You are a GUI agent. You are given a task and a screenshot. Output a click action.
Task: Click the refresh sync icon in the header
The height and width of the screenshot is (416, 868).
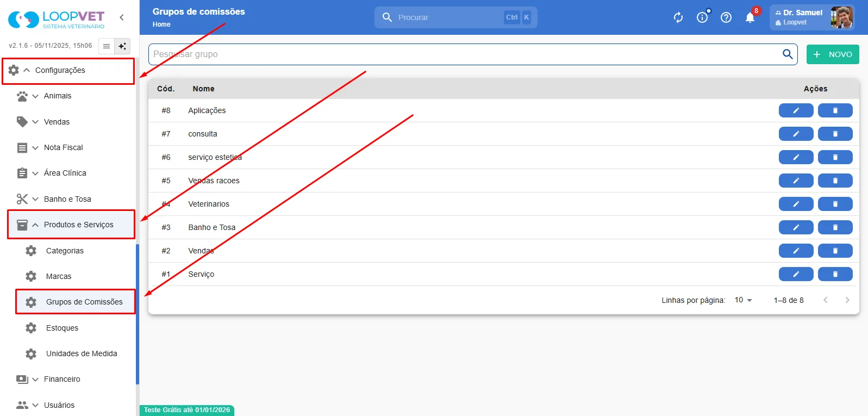tap(678, 17)
